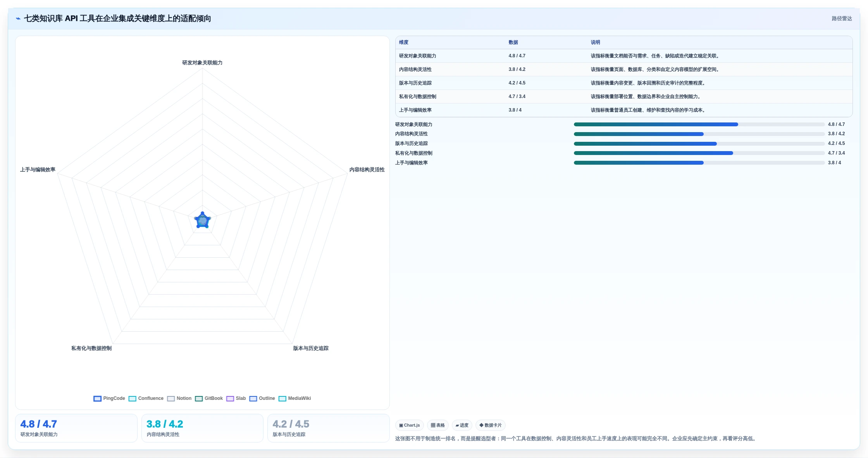Click the 说明 column header
The height and width of the screenshot is (458, 868).
pyautogui.click(x=596, y=42)
